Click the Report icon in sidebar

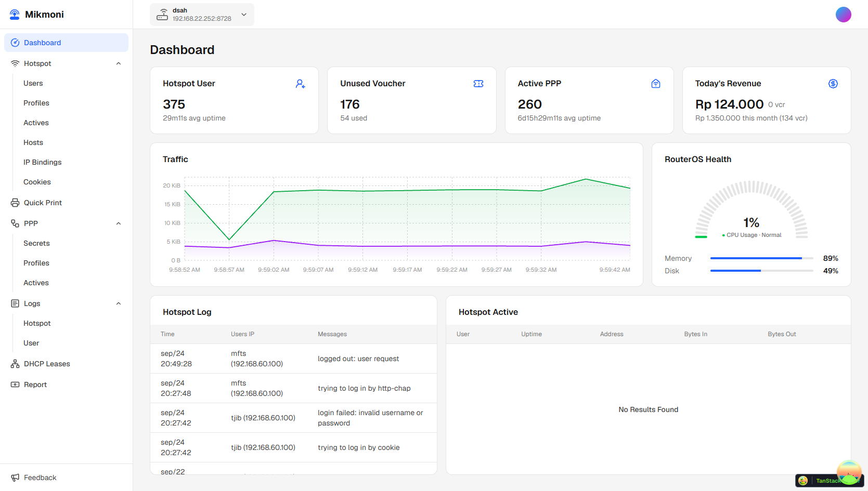[x=15, y=384]
